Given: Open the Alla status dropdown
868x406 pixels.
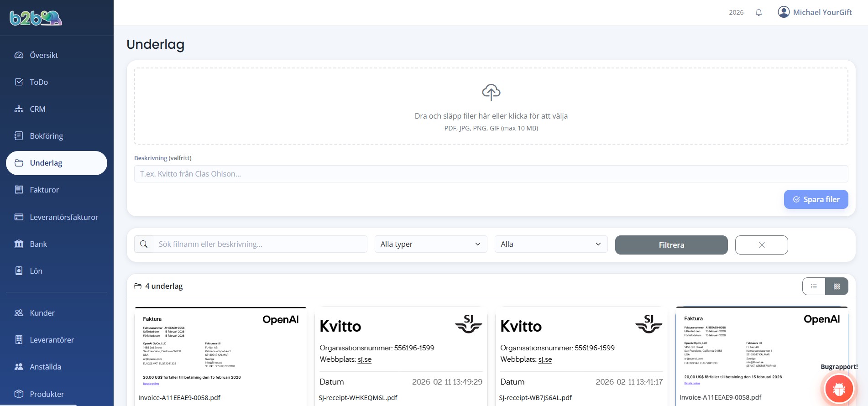Looking at the screenshot, I should point(551,244).
